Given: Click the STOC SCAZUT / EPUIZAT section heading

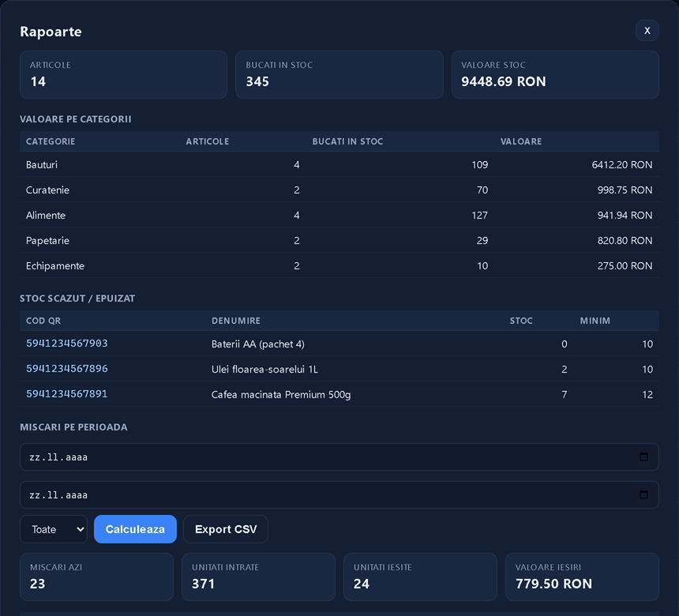Looking at the screenshot, I should (77, 299).
